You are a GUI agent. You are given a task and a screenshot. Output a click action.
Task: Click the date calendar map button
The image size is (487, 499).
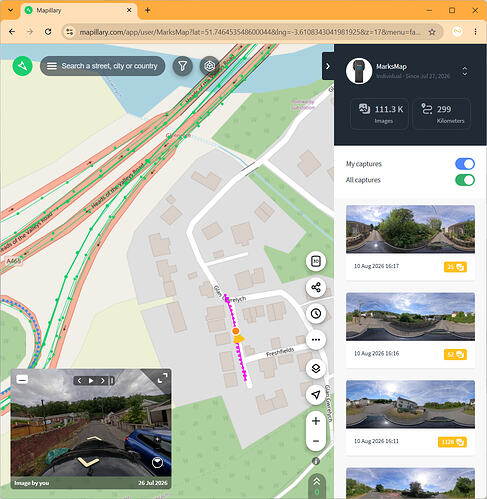(x=316, y=261)
